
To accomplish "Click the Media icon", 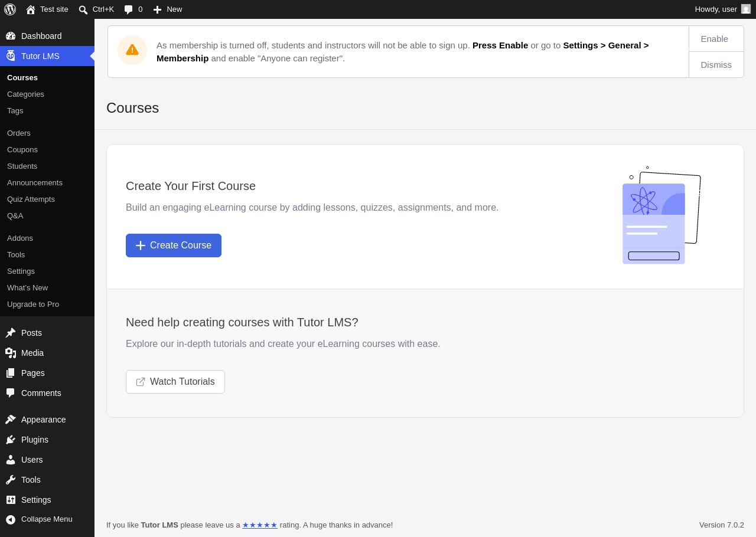I will point(11,353).
